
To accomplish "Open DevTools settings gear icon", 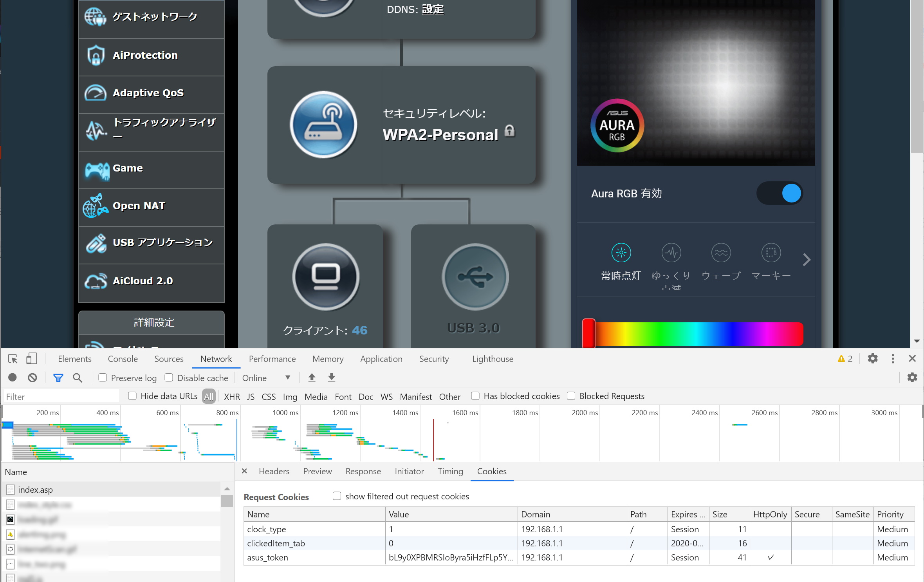I will [873, 359].
